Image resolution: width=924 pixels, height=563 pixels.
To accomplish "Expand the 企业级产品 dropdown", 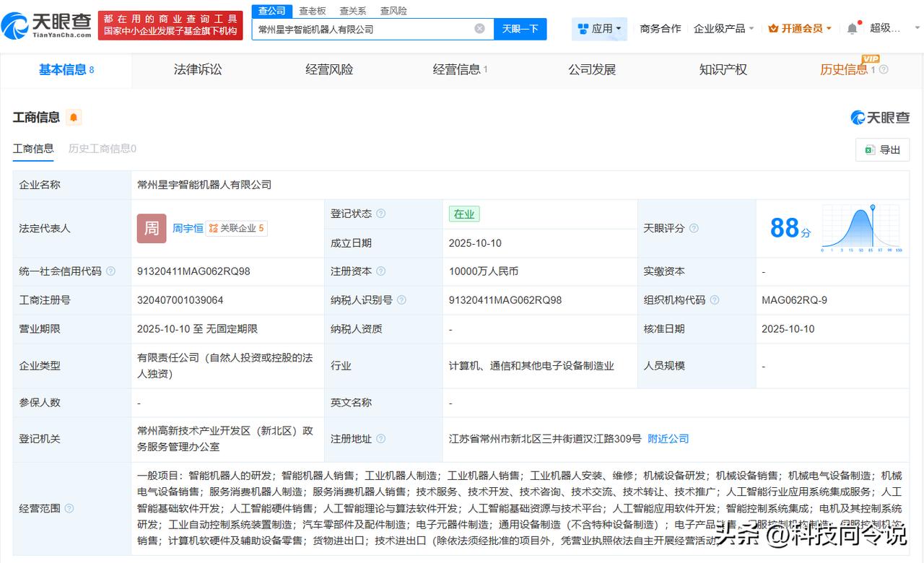I will point(723,29).
